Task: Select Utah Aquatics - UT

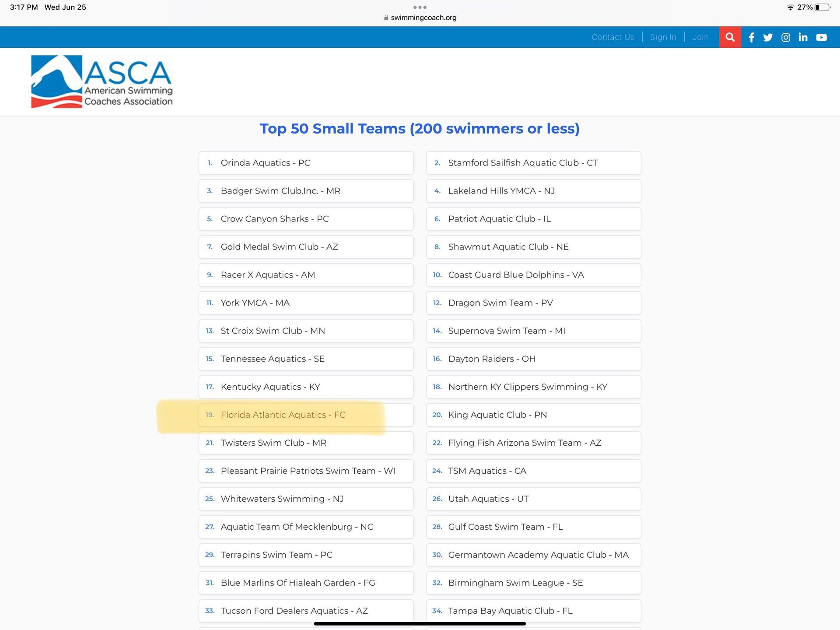Action: 533,499
